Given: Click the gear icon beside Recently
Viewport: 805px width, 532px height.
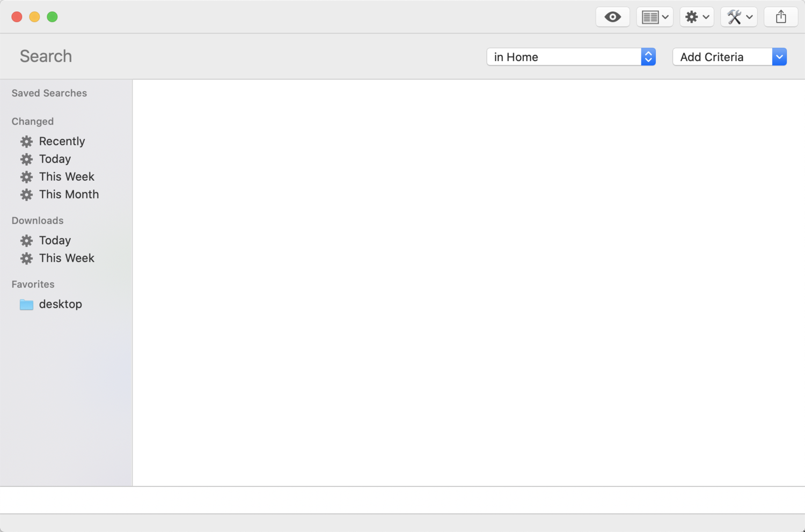Looking at the screenshot, I should 26,142.
